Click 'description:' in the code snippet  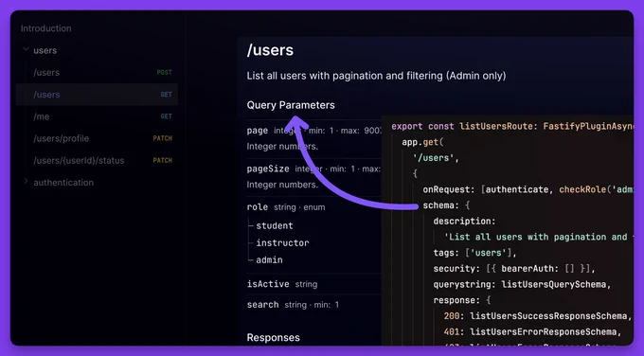click(x=464, y=221)
